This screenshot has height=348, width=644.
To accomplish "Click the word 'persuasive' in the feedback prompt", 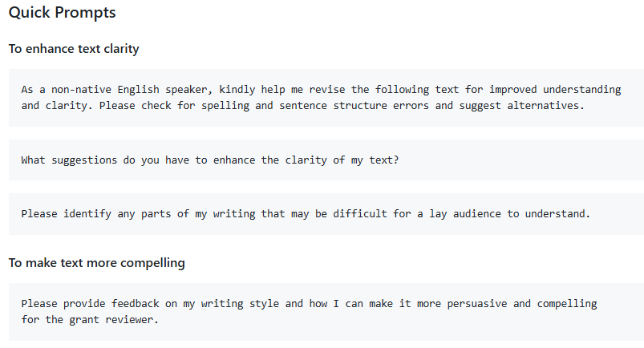I will tap(477, 304).
